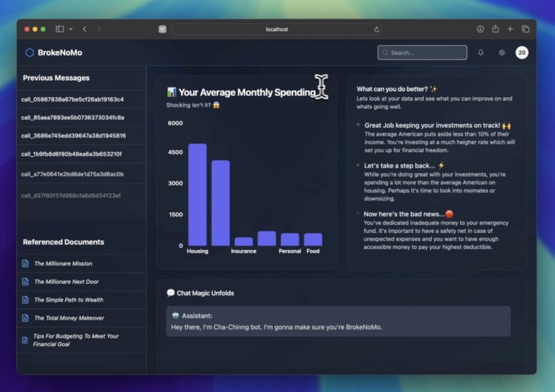Open message call_3686e745edd39647a38d1945816
Image resolution: width=555 pixels, height=392 pixels.
(x=81, y=136)
